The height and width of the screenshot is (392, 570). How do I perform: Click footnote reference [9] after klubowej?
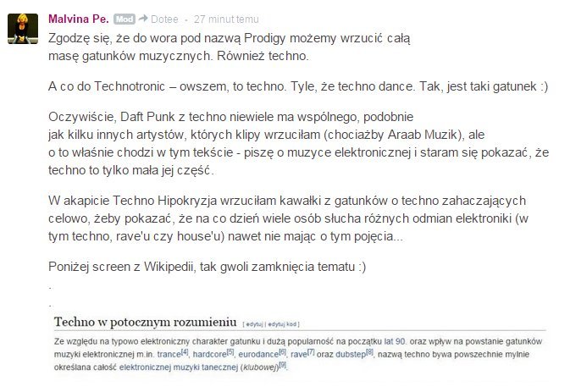pyautogui.click(x=283, y=363)
